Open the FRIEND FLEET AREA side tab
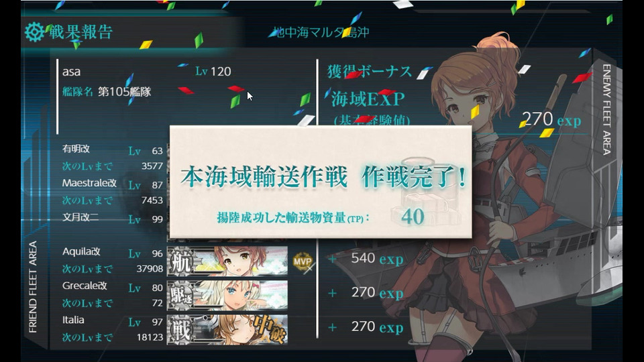This screenshot has width=644, height=362. [33, 286]
